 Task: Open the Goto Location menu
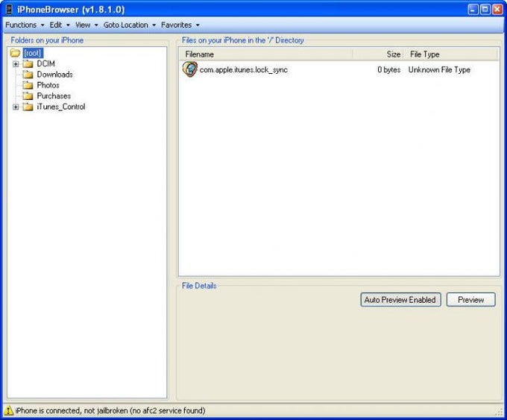tap(130, 25)
